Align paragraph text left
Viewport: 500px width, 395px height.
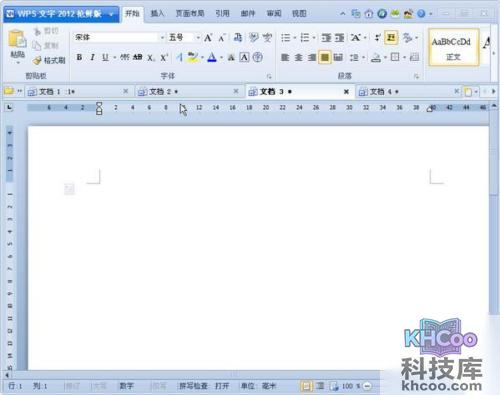(x=285, y=57)
